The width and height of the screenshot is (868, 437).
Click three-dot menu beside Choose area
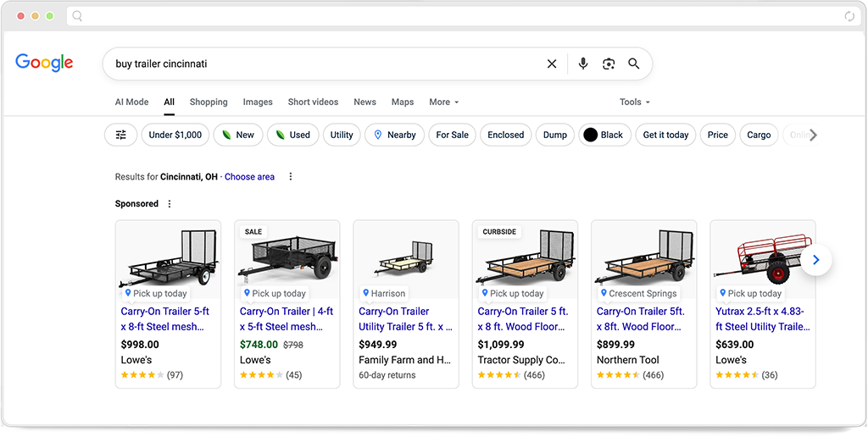291,177
